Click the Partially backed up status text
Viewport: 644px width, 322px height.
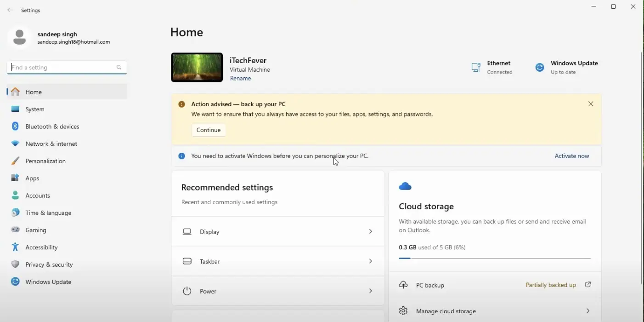[x=551, y=285]
